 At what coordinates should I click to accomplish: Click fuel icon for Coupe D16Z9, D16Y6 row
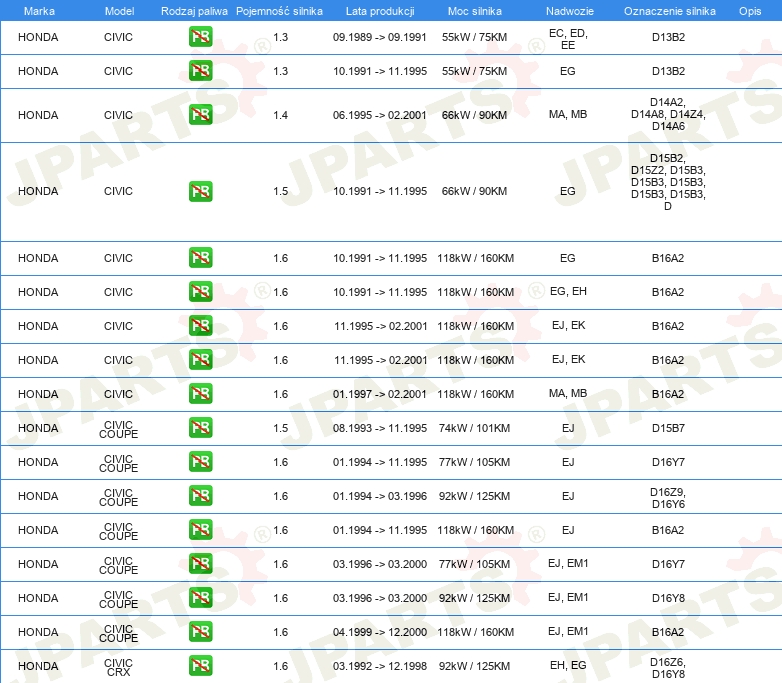200,496
